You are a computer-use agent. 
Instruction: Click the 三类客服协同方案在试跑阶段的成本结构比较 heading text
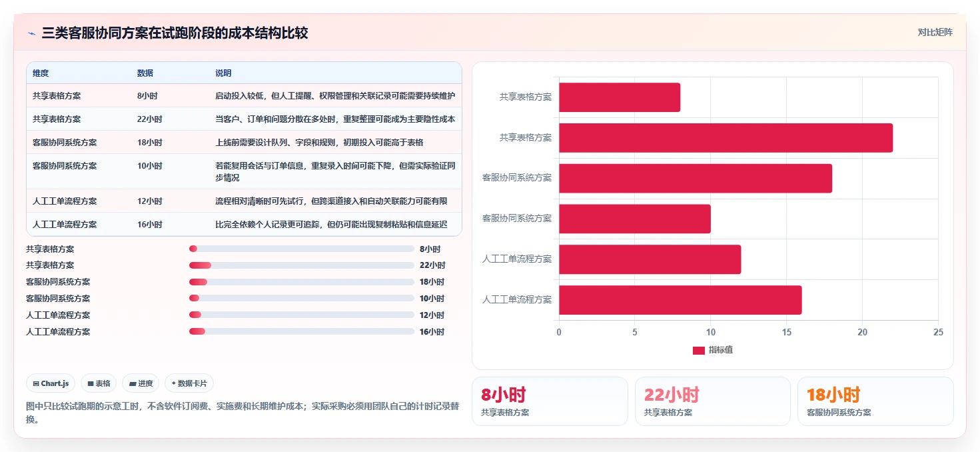tap(175, 33)
